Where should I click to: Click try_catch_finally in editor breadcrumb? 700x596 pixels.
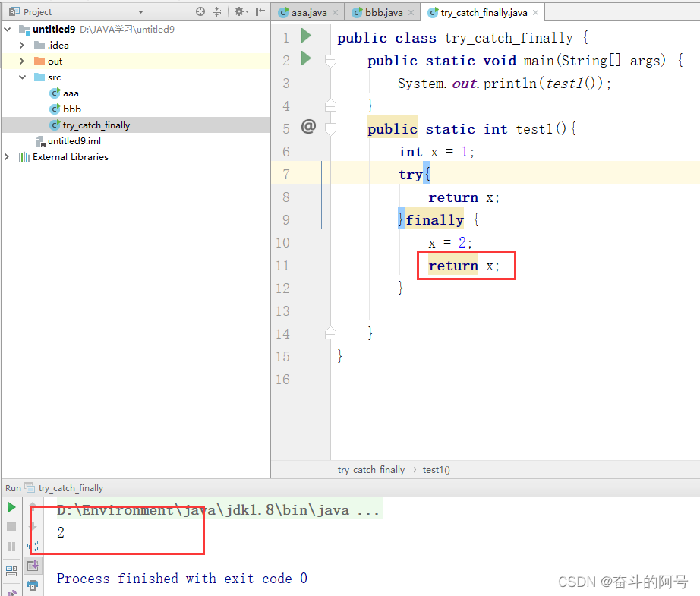(371, 470)
